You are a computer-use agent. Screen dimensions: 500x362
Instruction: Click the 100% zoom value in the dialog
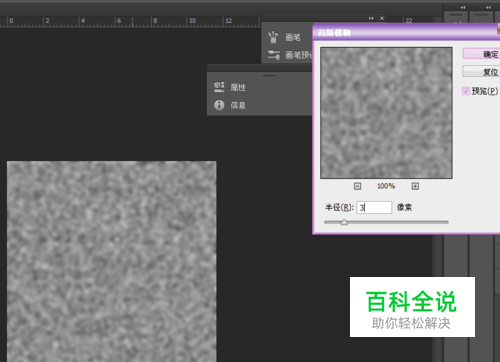386,186
